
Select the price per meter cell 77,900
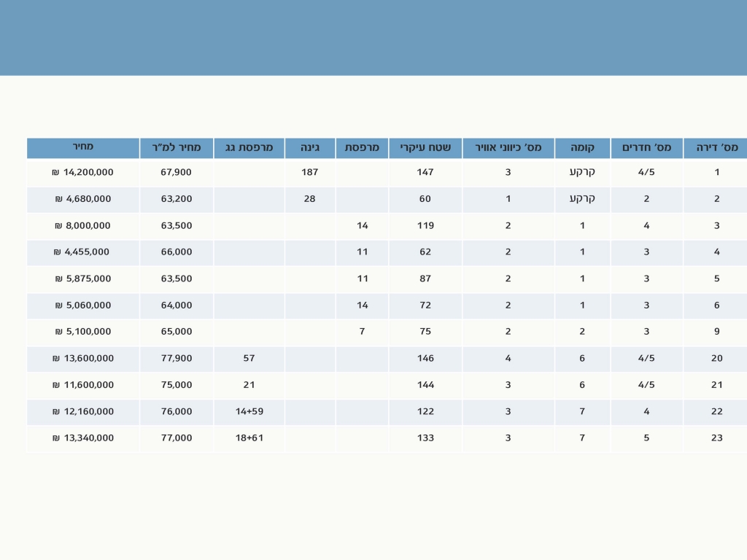click(177, 358)
